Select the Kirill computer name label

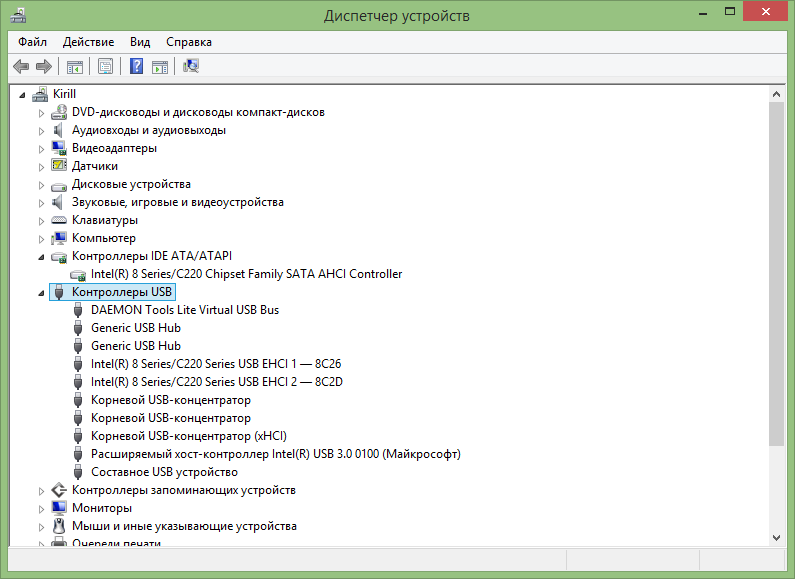pyautogui.click(x=64, y=94)
